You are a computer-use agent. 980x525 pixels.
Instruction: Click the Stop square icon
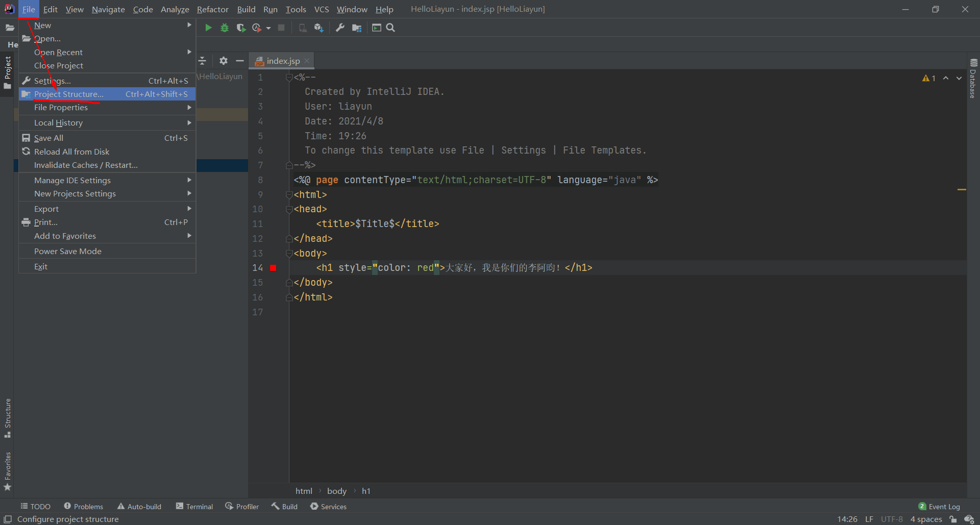[281, 28]
